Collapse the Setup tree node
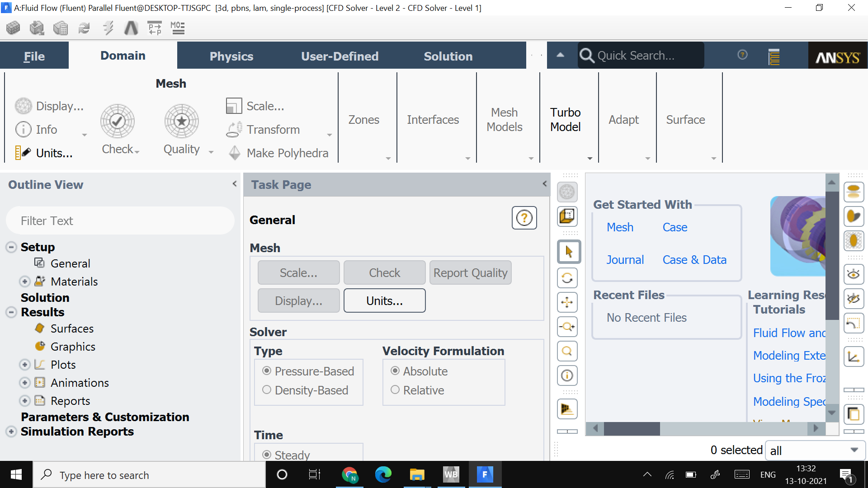 point(11,247)
